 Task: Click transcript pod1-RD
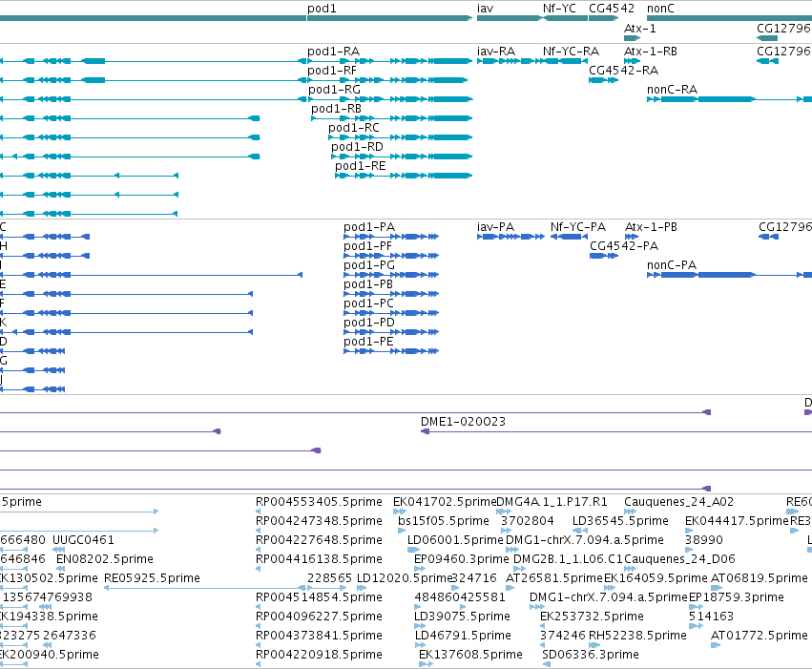coord(357,147)
